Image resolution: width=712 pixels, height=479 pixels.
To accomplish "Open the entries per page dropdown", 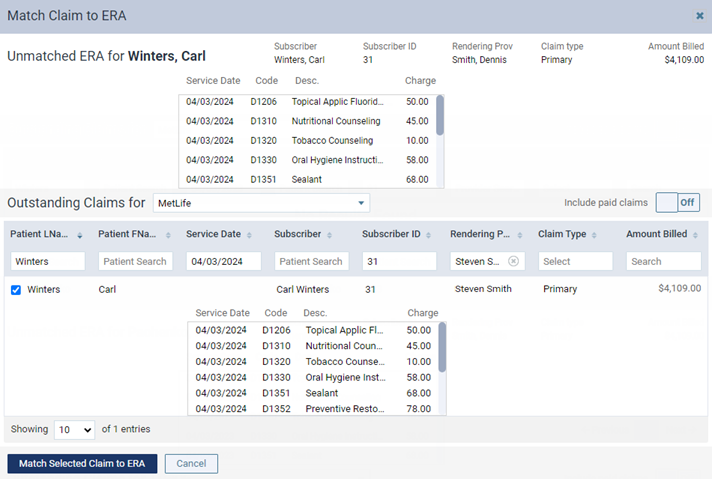I will pyautogui.click(x=74, y=430).
